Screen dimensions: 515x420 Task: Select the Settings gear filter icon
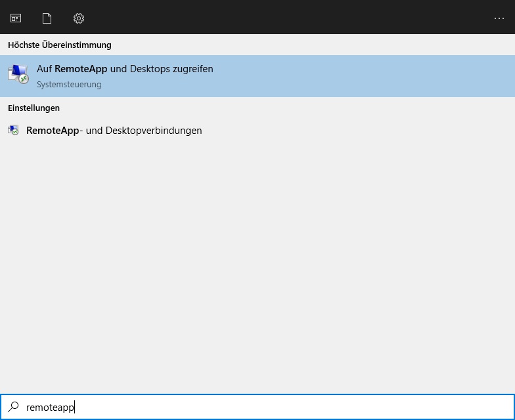tap(79, 18)
